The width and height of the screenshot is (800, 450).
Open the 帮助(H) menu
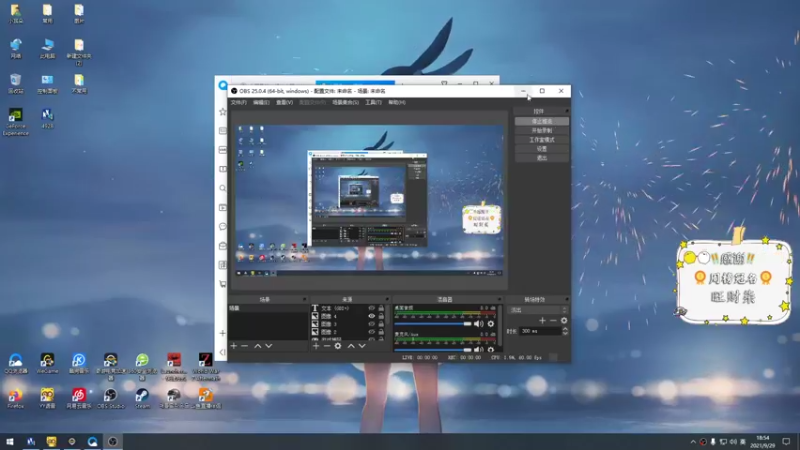coord(396,103)
